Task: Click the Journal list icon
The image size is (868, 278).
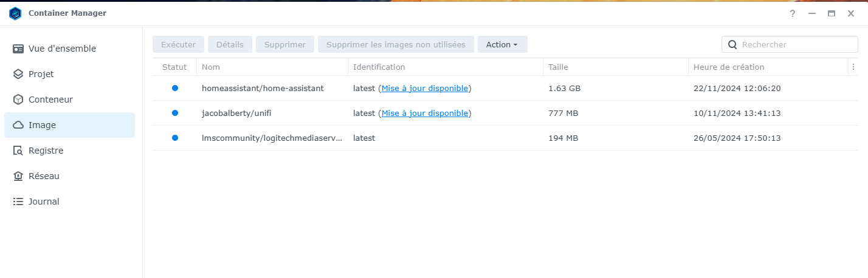Action: [x=18, y=202]
